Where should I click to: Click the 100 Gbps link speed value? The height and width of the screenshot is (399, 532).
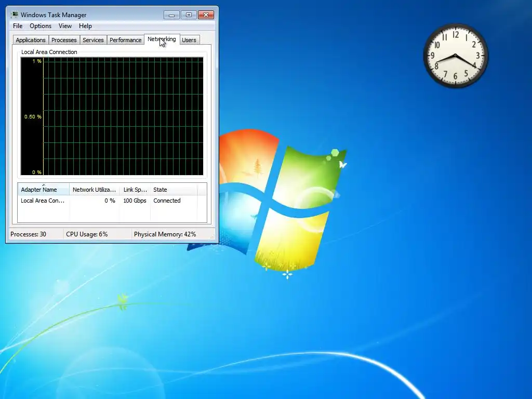click(x=135, y=201)
